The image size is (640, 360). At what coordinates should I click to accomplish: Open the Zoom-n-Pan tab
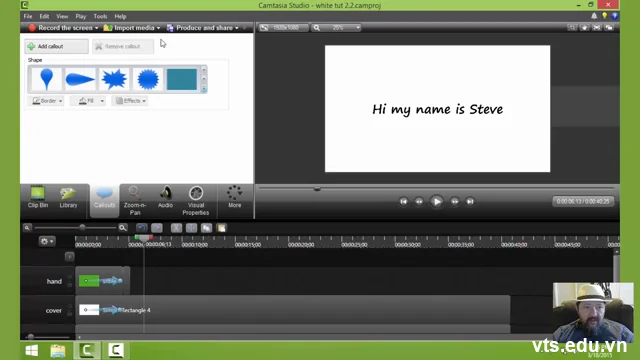[135, 200]
